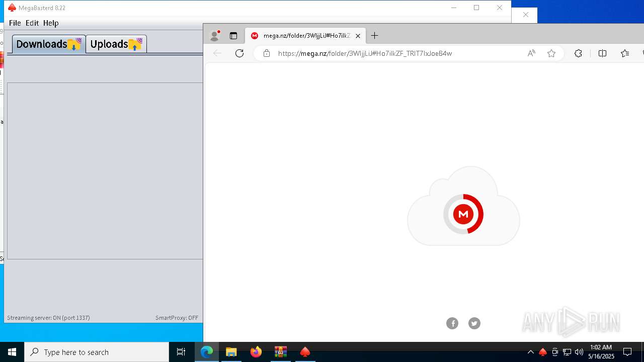Refresh the mega.nz page
Viewport: 644px width, 362px height.
[x=239, y=53]
